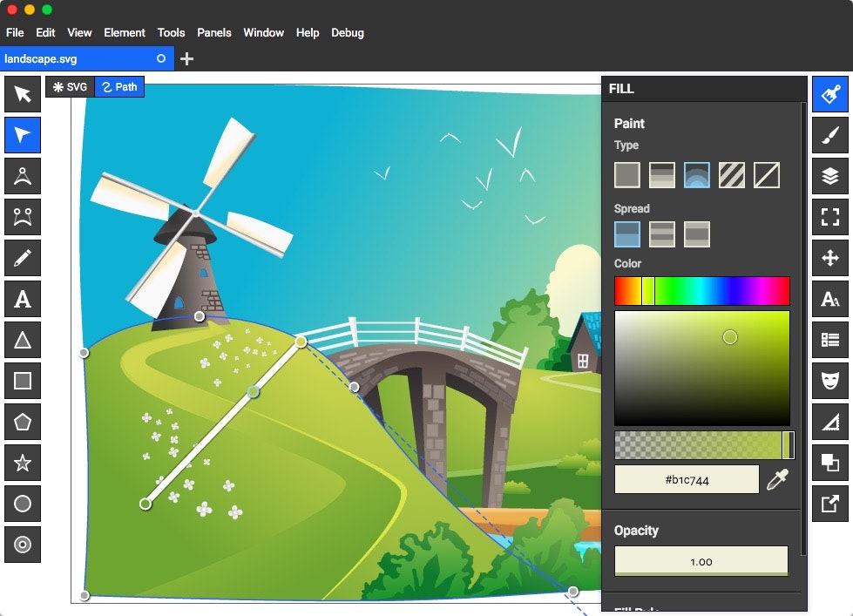Pick a hue on the color spectrum bar

tap(702, 290)
